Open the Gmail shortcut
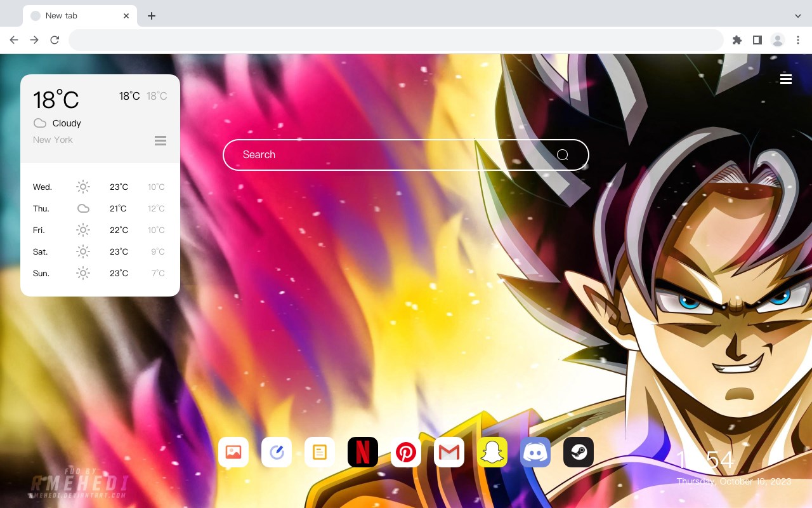Screen dimensions: 812x508 click(x=449, y=452)
